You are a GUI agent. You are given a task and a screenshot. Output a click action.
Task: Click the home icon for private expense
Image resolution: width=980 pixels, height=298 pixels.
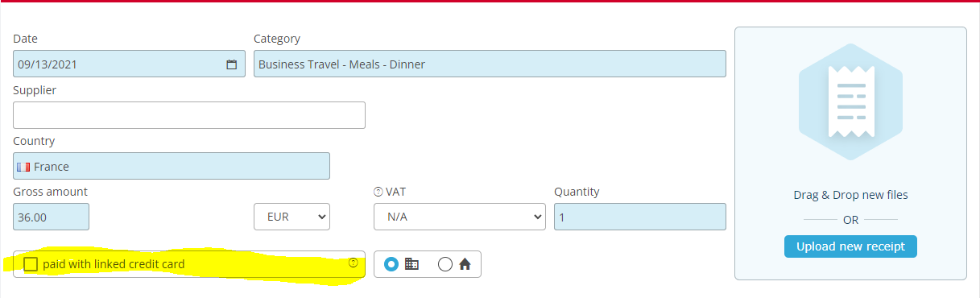click(465, 264)
